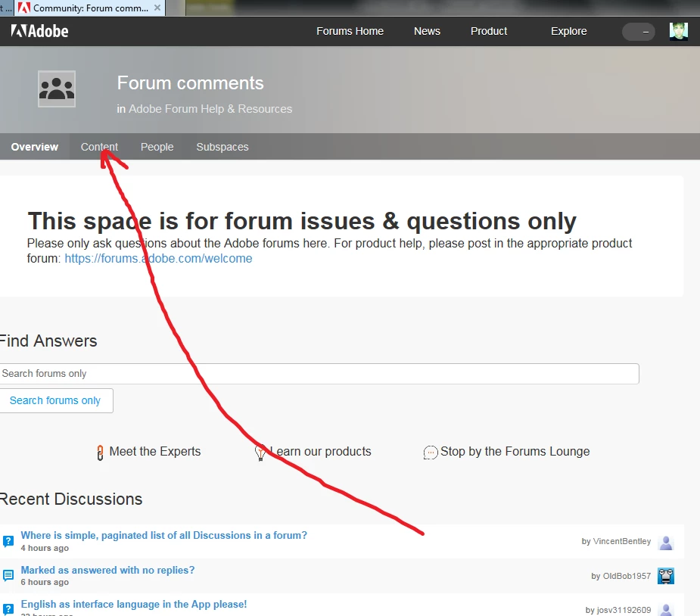The image size is (700, 616).
Task: Click the forum issues & questions only heading
Action: [x=302, y=222]
